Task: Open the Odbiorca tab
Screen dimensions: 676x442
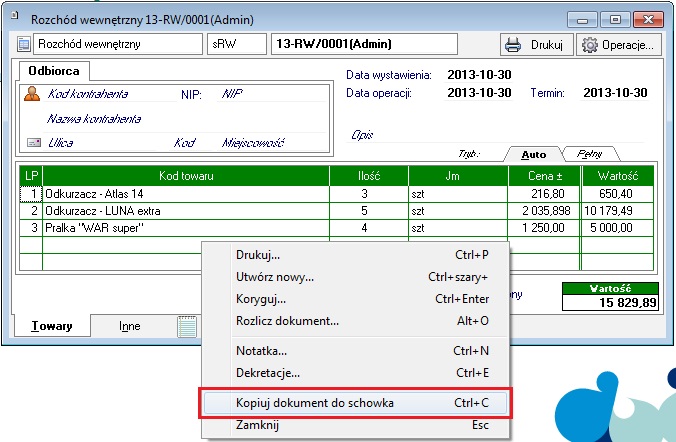Action: [54, 71]
